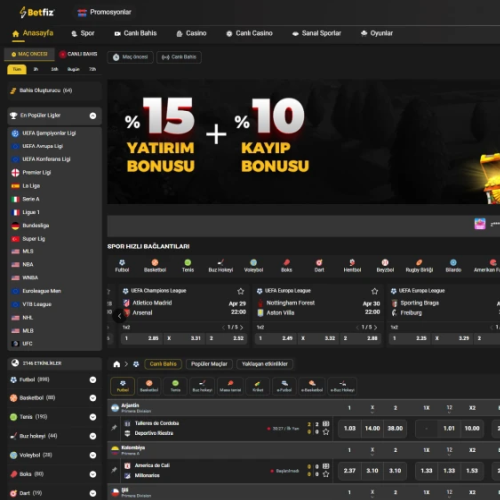500x500 pixels.
Task: Select the MAÇ ÖNCESİ toggle in sidebar
Action: point(29,54)
